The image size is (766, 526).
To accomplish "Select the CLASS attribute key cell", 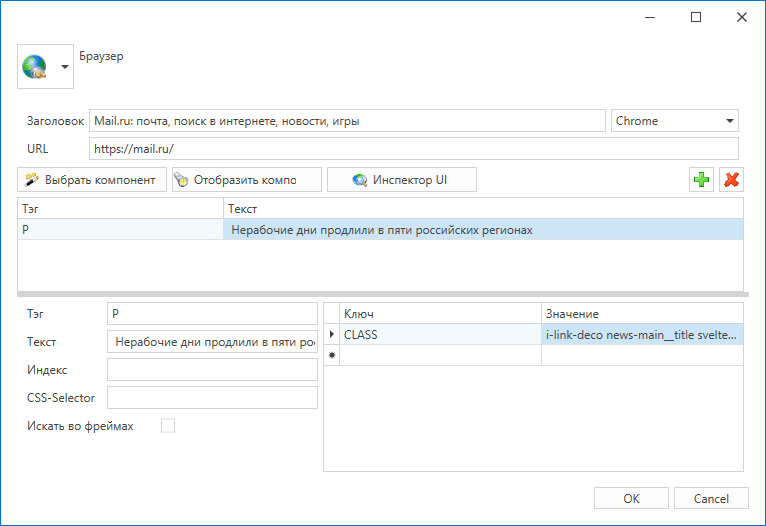I will click(x=440, y=335).
